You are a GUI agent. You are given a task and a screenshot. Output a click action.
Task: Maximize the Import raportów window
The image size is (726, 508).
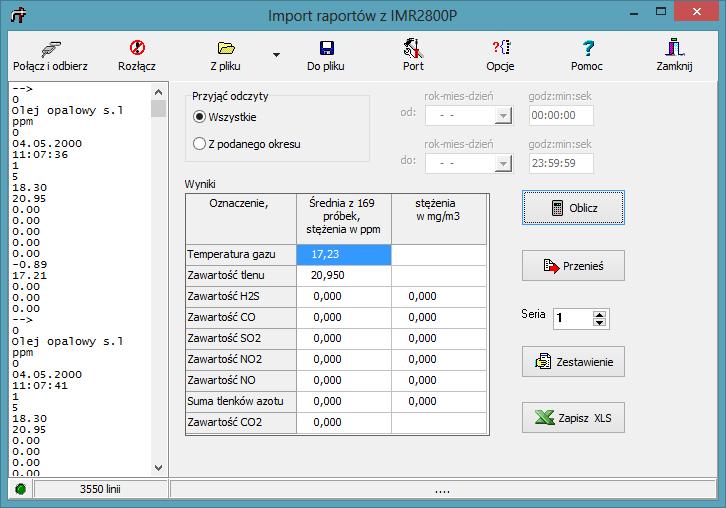(x=661, y=12)
